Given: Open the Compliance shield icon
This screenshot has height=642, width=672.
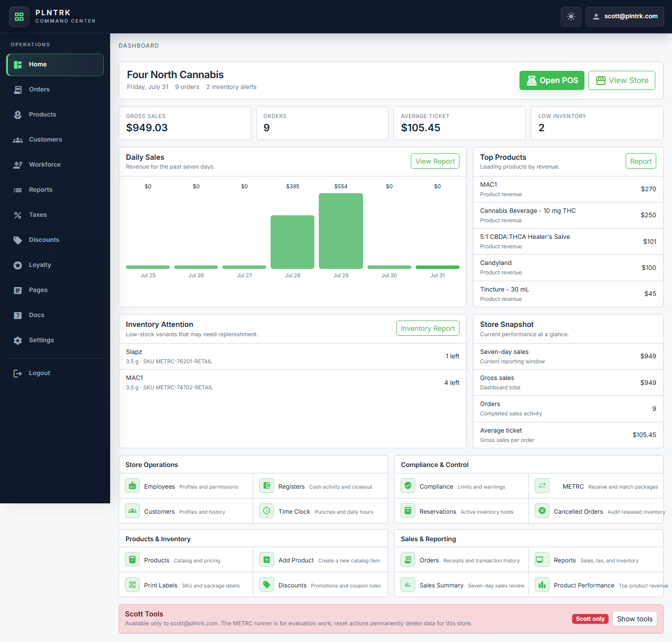Looking at the screenshot, I should pos(408,486).
